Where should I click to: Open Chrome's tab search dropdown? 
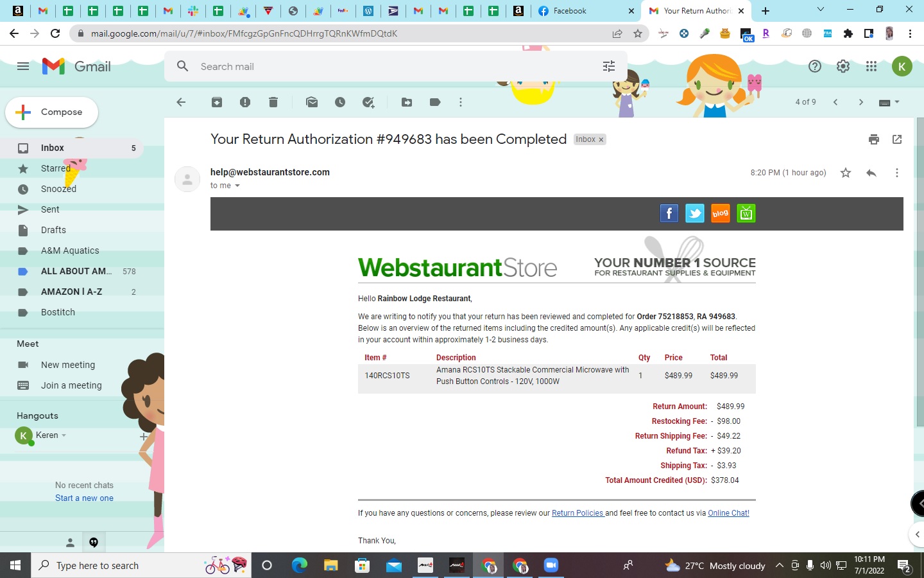point(820,10)
